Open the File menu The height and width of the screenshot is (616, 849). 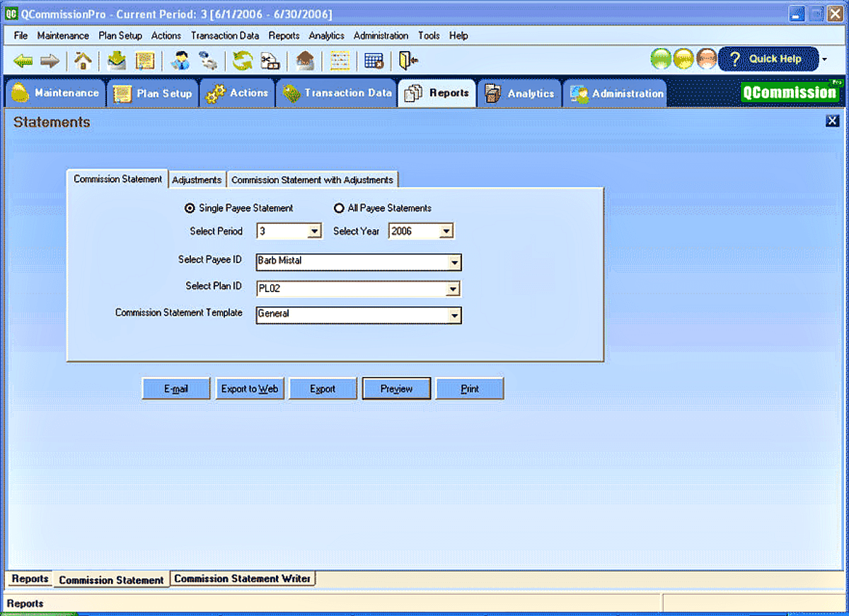pyautogui.click(x=21, y=35)
